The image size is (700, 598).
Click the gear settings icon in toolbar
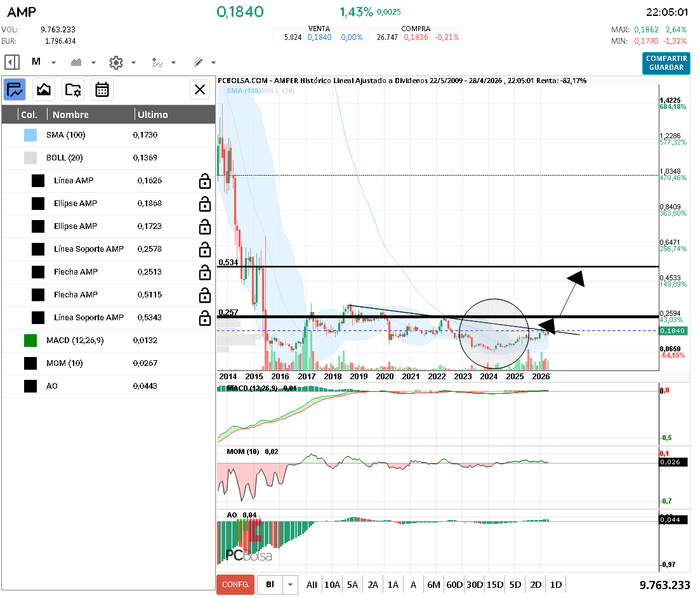(116, 62)
